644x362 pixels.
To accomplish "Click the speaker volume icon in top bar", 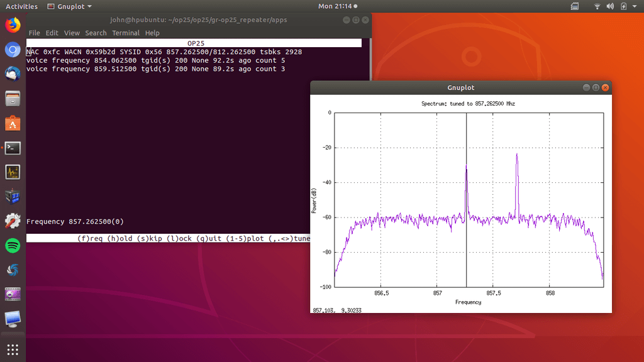I will (609, 6).
